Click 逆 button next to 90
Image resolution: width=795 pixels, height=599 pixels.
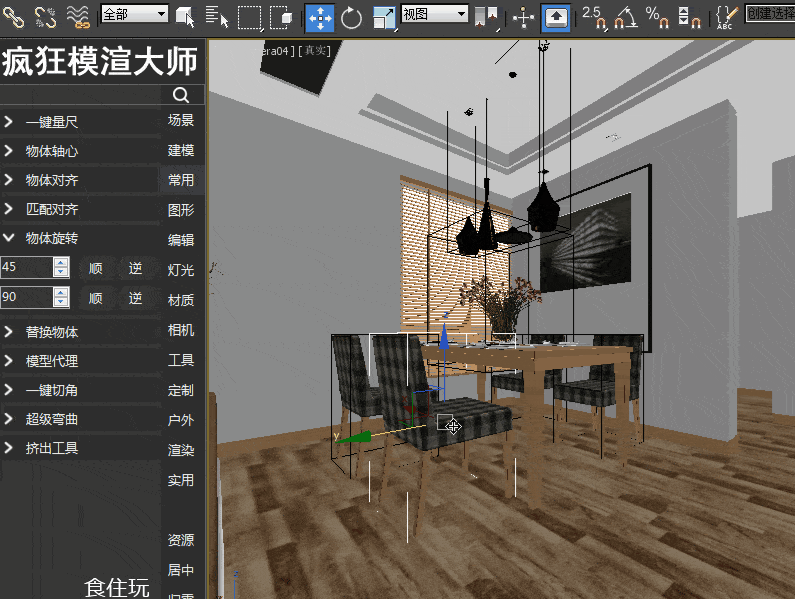coord(135,298)
